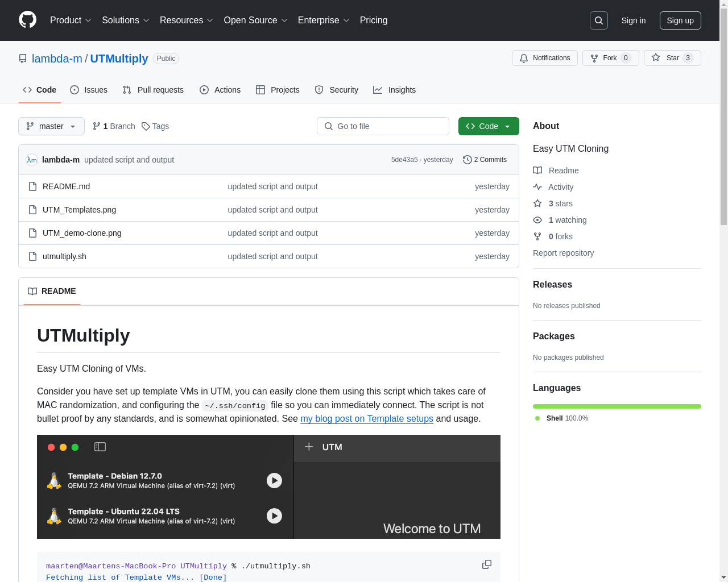Click the star icon beside 3 stars
This screenshot has height=582, width=728.
pos(537,203)
